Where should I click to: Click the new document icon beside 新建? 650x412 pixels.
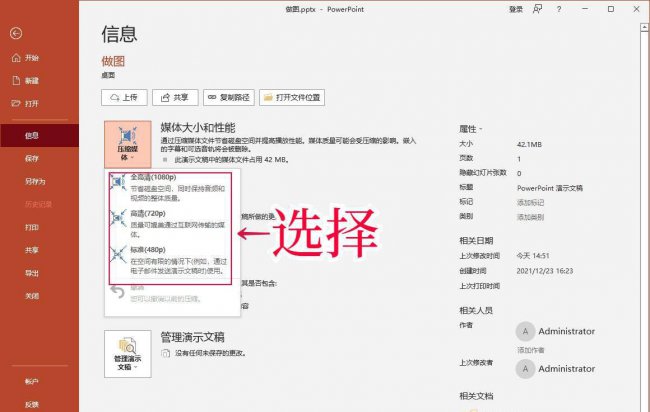tap(16, 80)
